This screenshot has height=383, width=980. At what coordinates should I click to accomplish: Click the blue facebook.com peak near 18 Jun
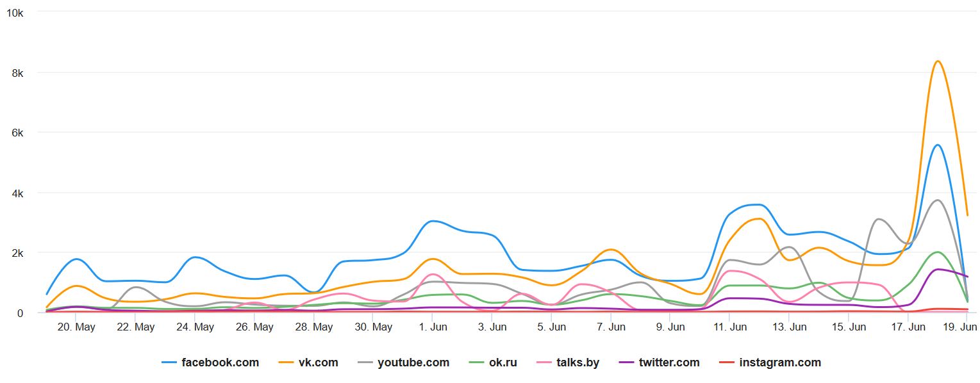(938, 145)
